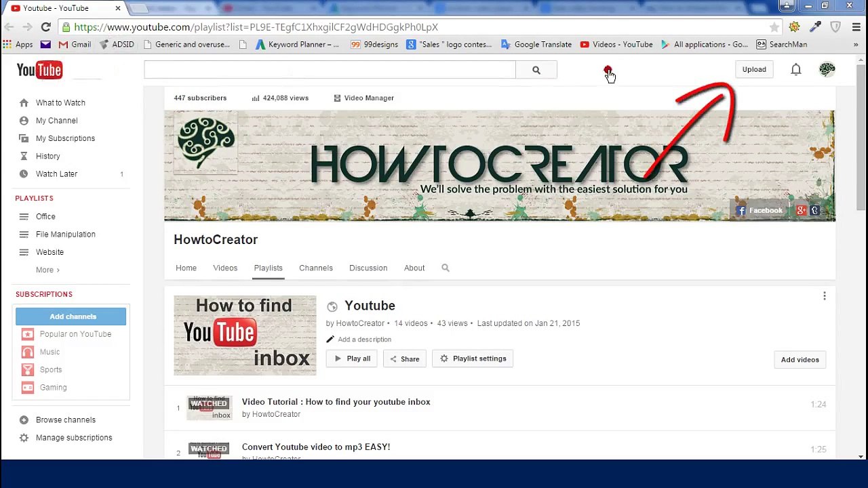Open the Google Translate bookmark
The image size is (868, 488).
(536, 44)
